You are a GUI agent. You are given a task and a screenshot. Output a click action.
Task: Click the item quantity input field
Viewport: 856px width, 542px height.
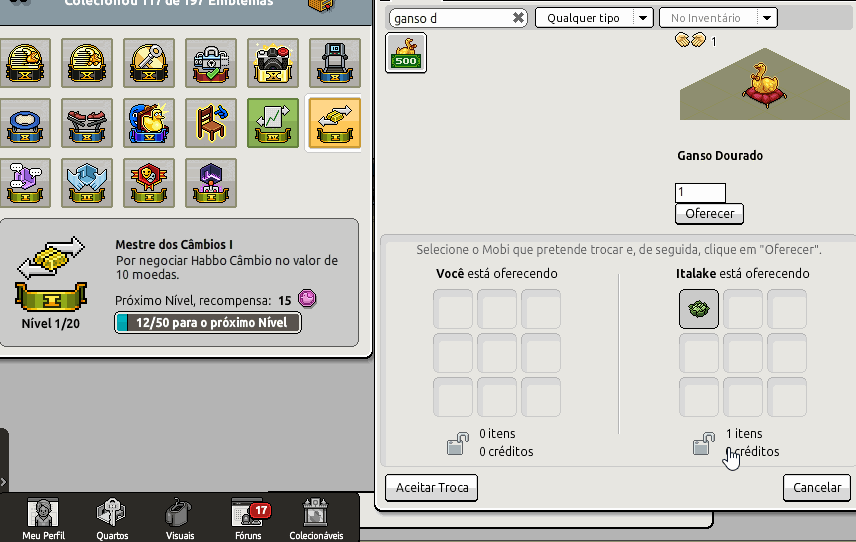point(700,193)
